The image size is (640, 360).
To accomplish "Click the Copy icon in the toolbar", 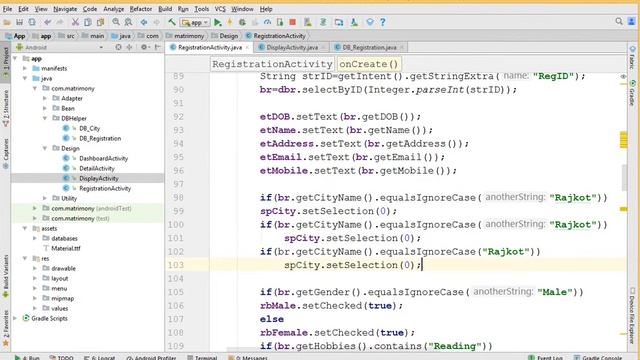I will (x=87, y=22).
